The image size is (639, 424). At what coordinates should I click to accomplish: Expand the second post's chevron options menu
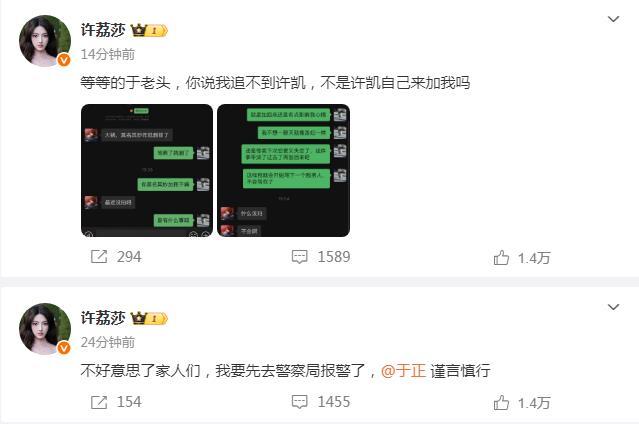[x=613, y=307]
